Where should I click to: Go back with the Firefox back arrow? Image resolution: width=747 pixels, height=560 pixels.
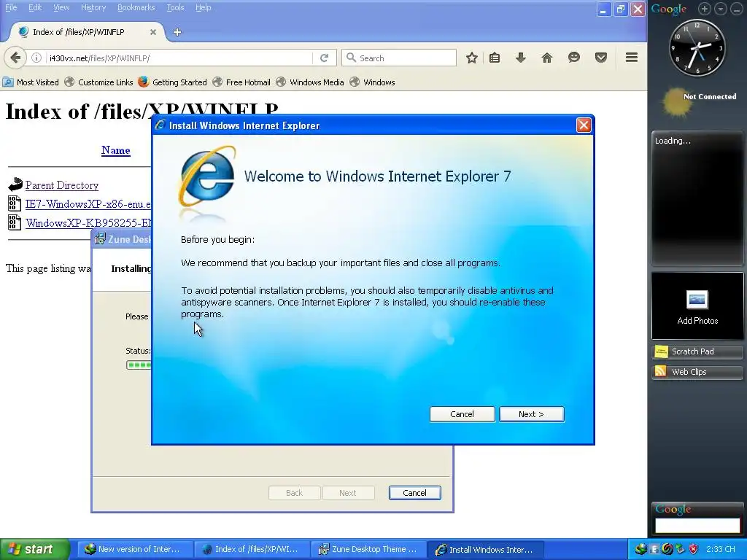[15, 58]
